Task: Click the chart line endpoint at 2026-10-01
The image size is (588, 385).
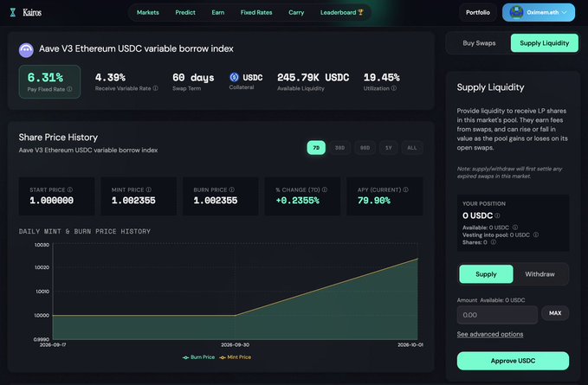Action: (x=417, y=259)
